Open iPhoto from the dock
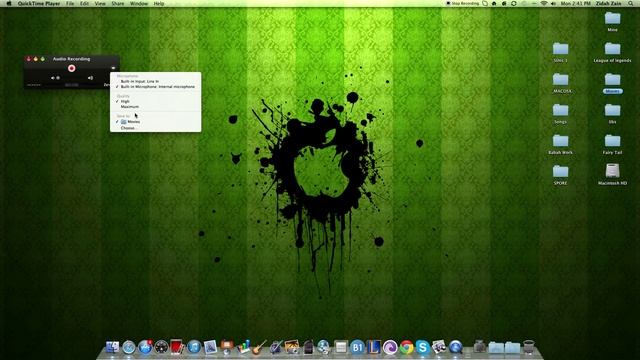640x360 pixels. click(292, 347)
